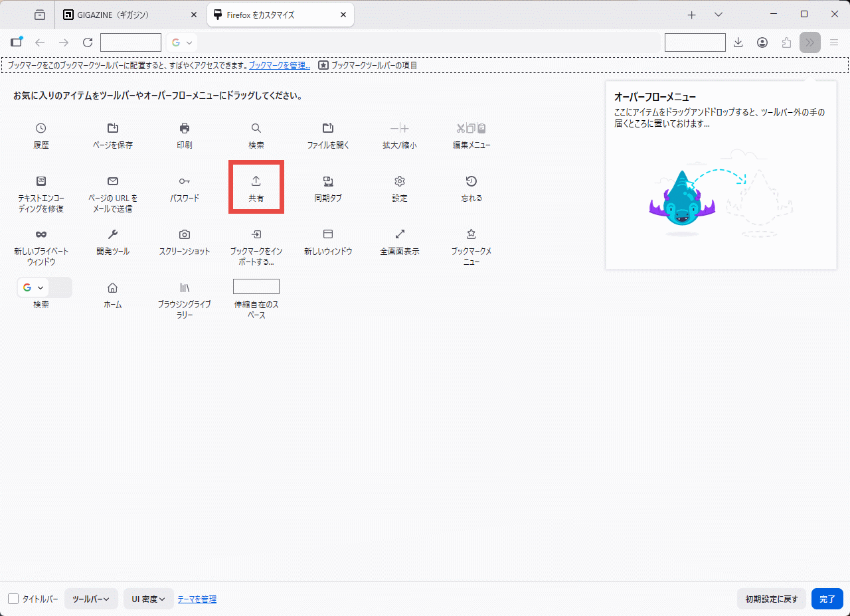
Task: Click the ホーム house icon
Action: (113, 287)
